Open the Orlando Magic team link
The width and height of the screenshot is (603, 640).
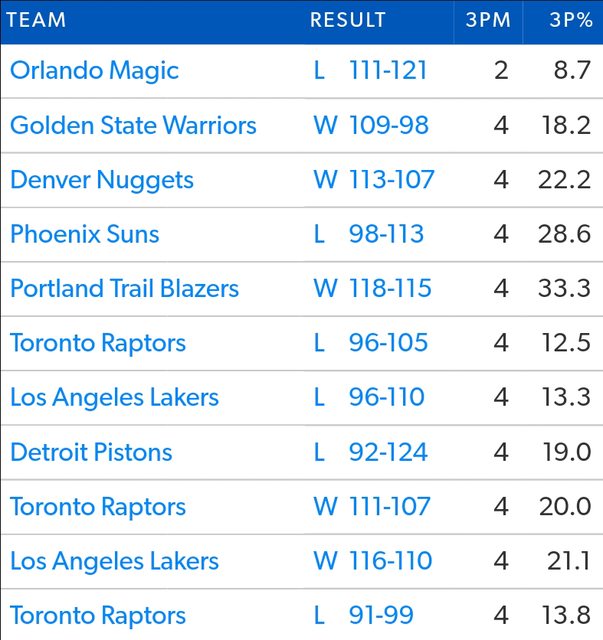click(x=94, y=71)
